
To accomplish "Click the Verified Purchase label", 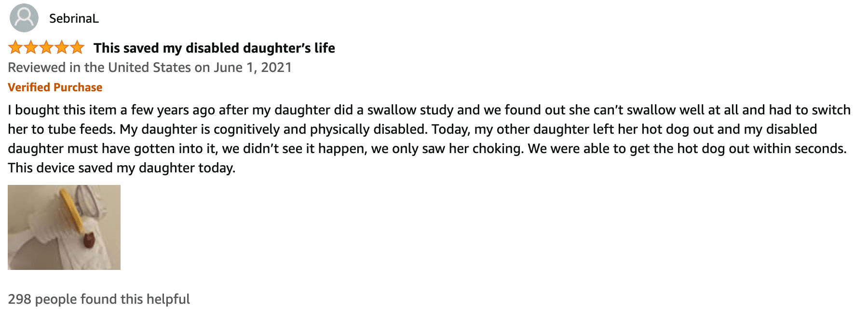I will tap(55, 87).
